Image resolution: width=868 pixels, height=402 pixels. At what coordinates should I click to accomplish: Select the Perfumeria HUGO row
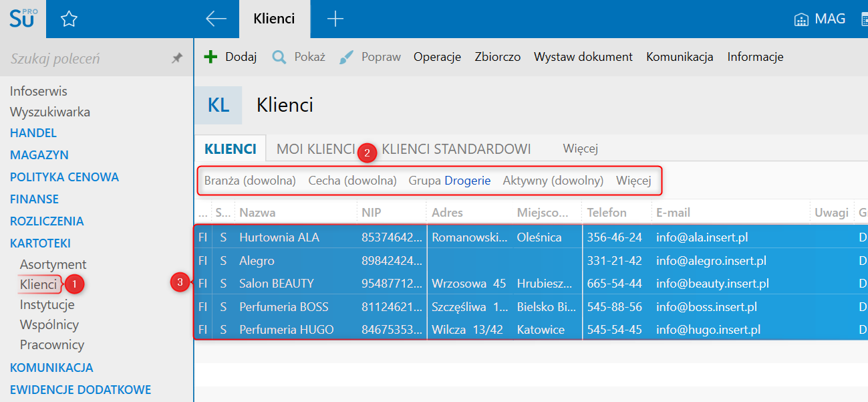pyautogui.click(x=531, y=329)
